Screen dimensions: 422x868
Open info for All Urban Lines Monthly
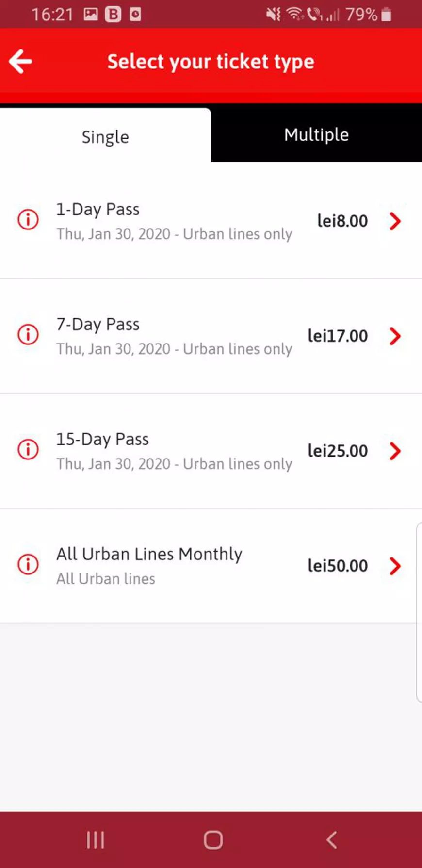[x=28, y=565]
